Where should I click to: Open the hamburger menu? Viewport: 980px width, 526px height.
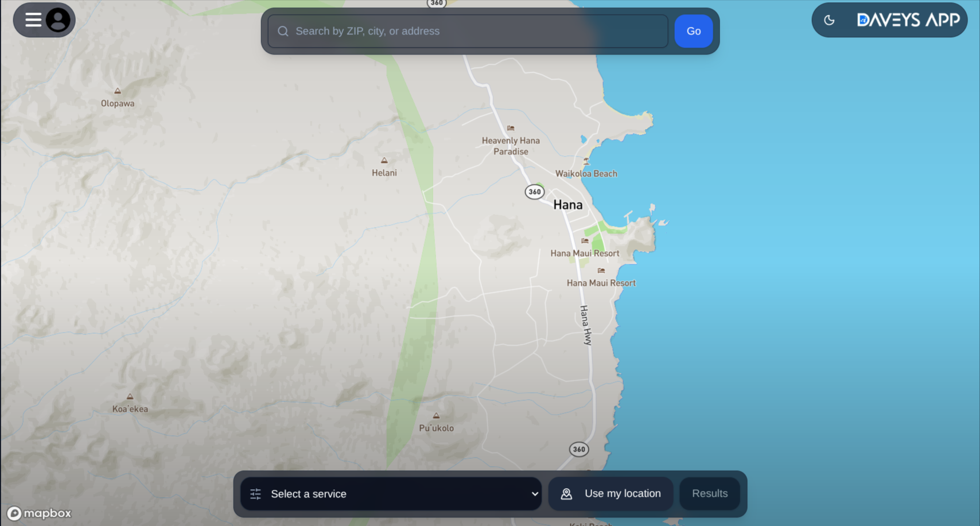click(x=33, y=20)
